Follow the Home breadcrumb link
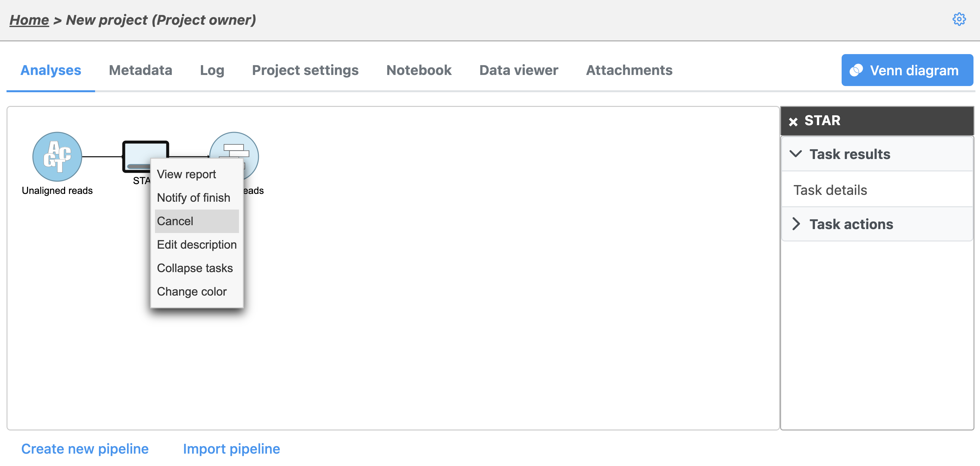This screenshot has height=466, width=980. pyautogui.click(x=29, y=20)
